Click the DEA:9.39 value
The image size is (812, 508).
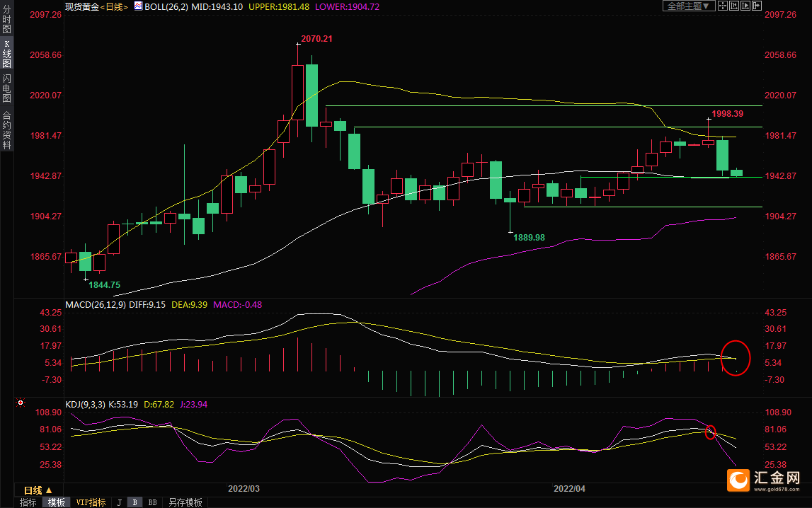click(189, 305)
